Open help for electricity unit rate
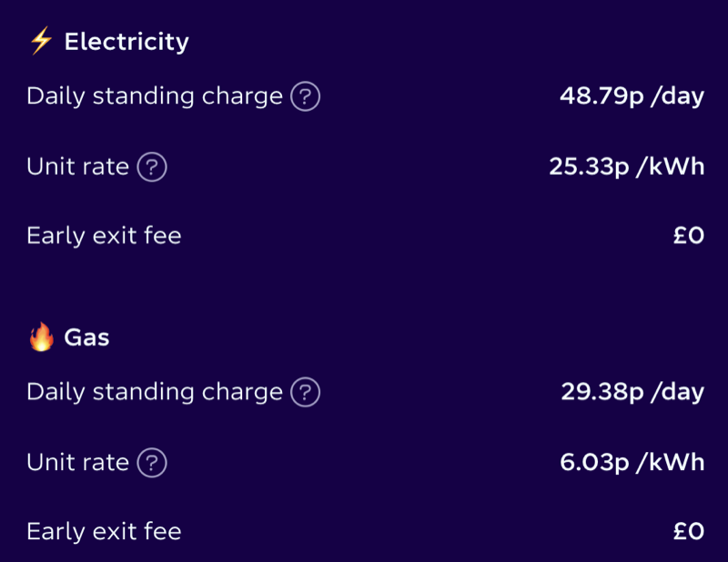 pyautogui.click(x=152, y=167)
